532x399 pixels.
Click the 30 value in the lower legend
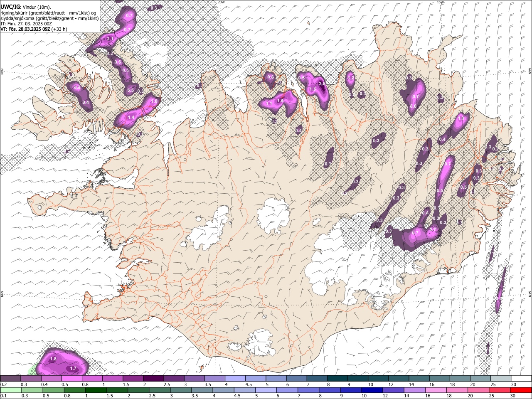point(514,396)
